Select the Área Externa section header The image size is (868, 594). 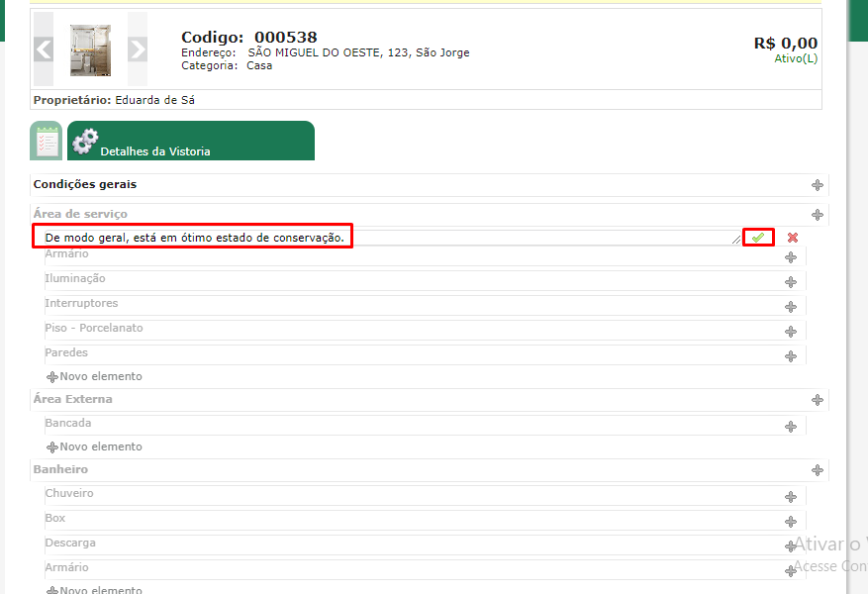click(x=72, y=399)
